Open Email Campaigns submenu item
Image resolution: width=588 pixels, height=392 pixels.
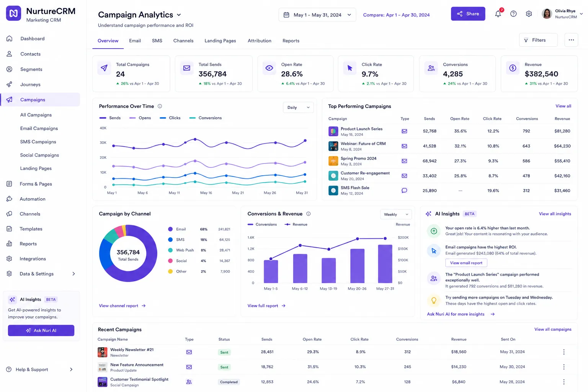39,128
